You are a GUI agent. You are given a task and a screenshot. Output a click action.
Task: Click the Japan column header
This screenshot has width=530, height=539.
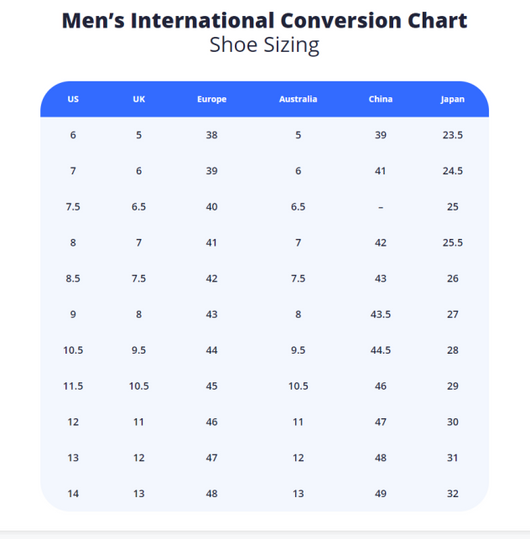coord(452,99)
